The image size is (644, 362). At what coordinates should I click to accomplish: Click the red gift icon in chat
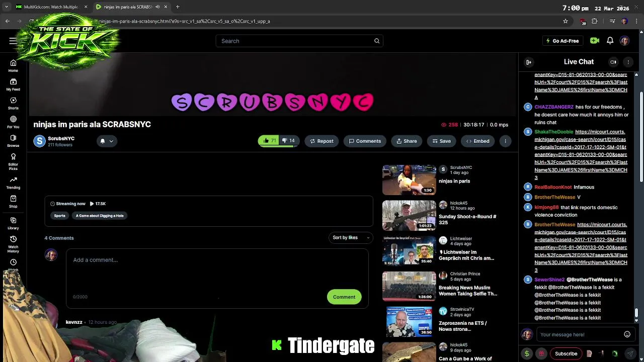coord(541,353)
